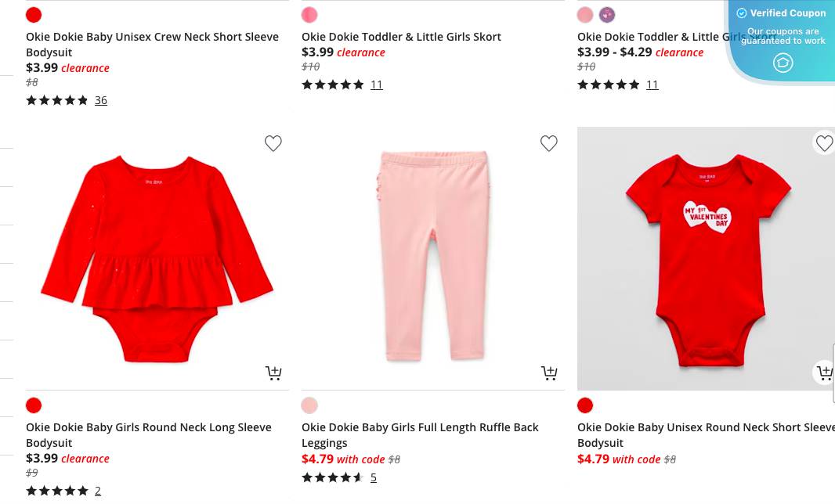View the 5 reviews for the leggings

[x=374, y=477]
